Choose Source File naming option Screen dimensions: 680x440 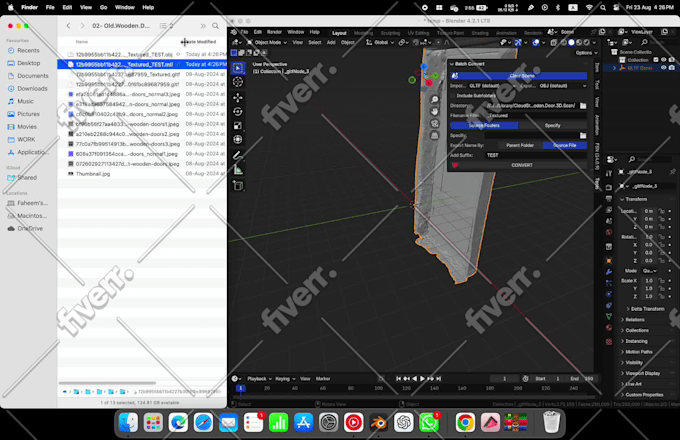[x=565, y=145]
